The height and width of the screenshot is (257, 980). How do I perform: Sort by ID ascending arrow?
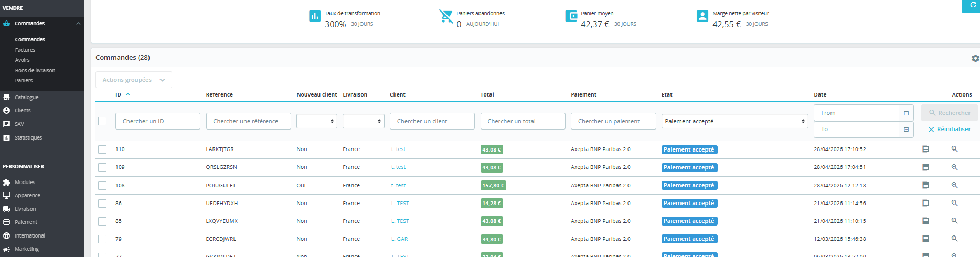(x=128, y=94)
